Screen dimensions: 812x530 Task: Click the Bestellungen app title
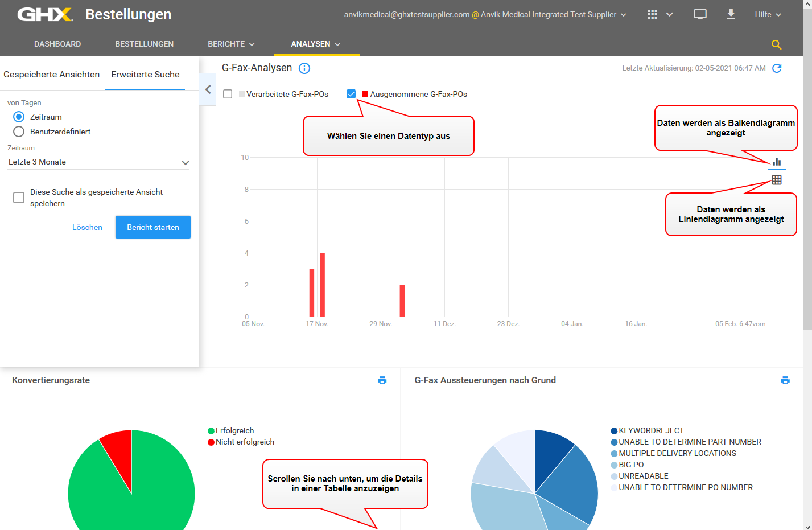(129, 14)
